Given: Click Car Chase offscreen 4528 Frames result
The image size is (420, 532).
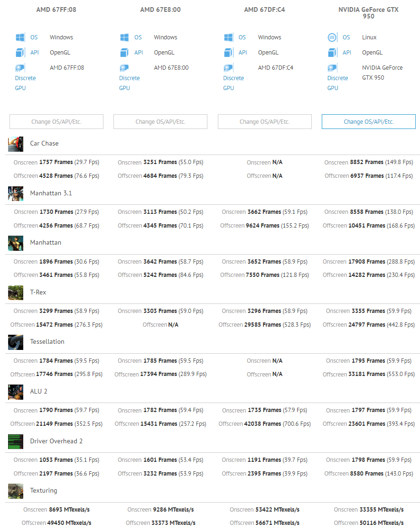Looking at the screenshot, I should (56, 176).
